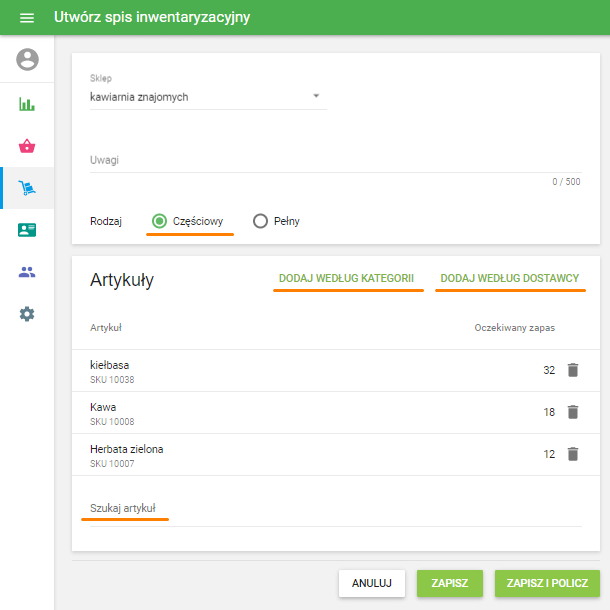This screenshot has height=610, width=610.
Task: Click the Szukaj artykuł search field
Action: tap(330, 509)
